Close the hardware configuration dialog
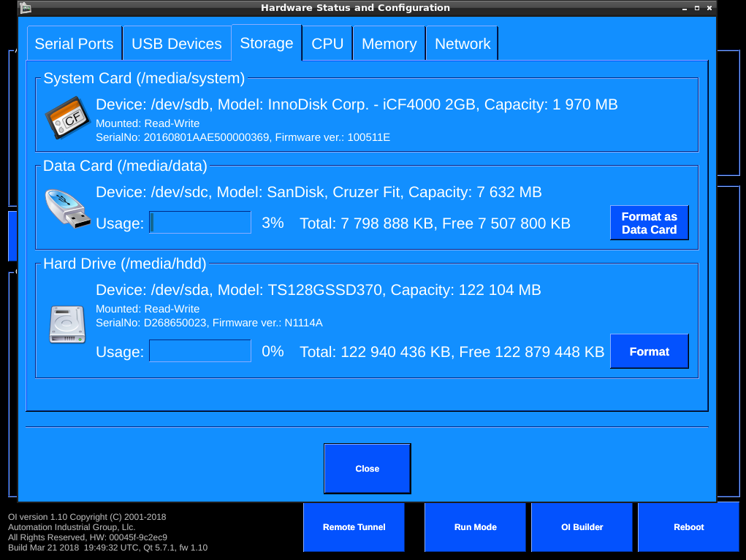This screenshot has height=560, width=746. [x=367, y=469]
